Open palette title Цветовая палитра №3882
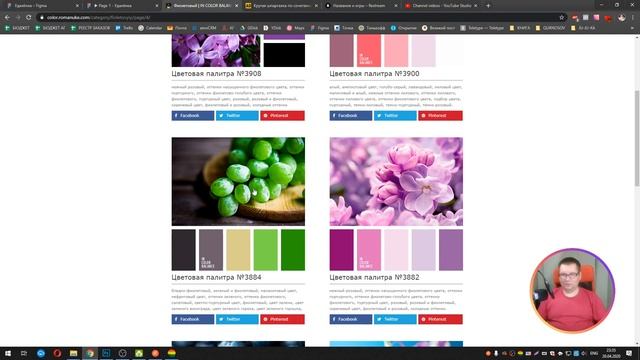The image size is (640, 360). coord(374,277)
